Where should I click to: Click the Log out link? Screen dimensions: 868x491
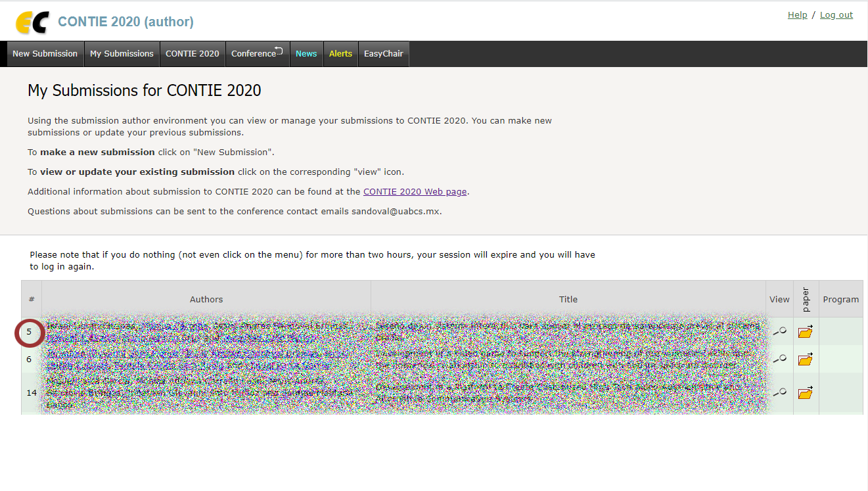coord(836,15)
